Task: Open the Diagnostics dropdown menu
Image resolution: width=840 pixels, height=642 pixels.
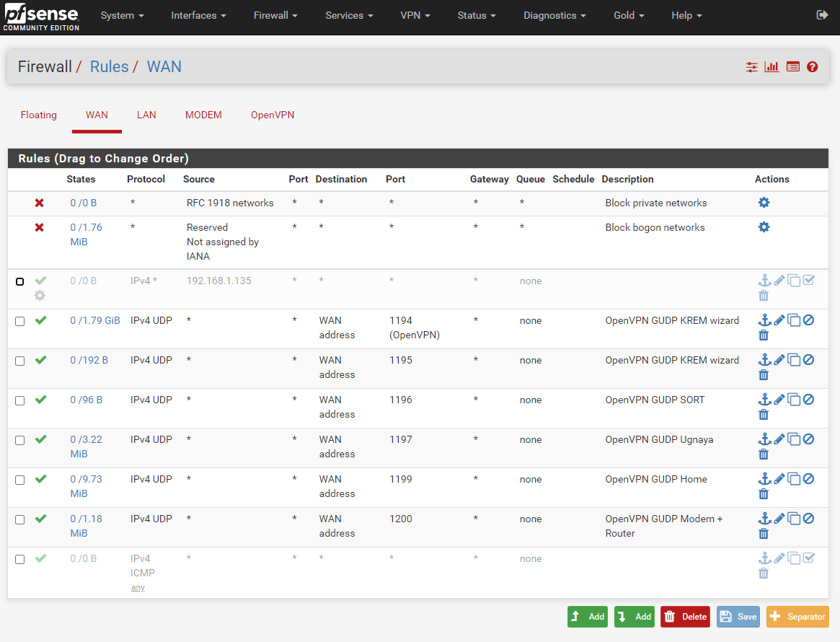Action: tap(554, 16)
